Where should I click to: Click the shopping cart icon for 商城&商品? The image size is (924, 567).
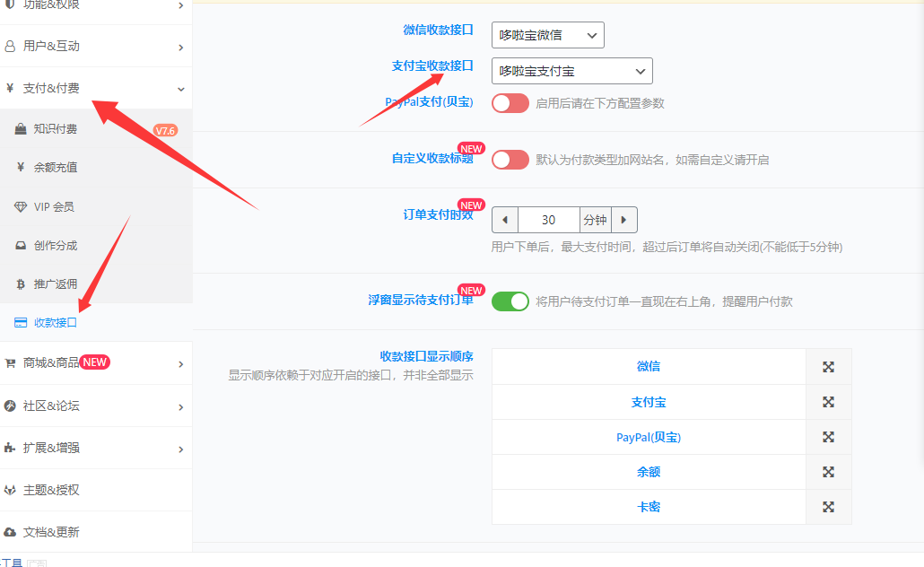point(11,363)
